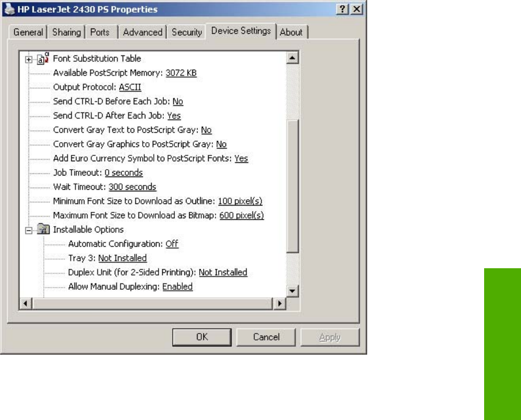Click the OK button
This screenshot has height=420, width=521.
click(202, 337)
